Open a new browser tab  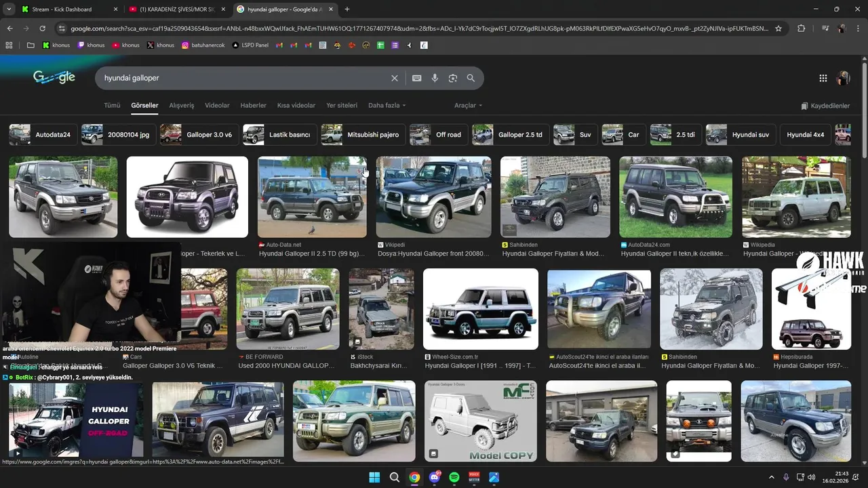click(x=347, y=9)
